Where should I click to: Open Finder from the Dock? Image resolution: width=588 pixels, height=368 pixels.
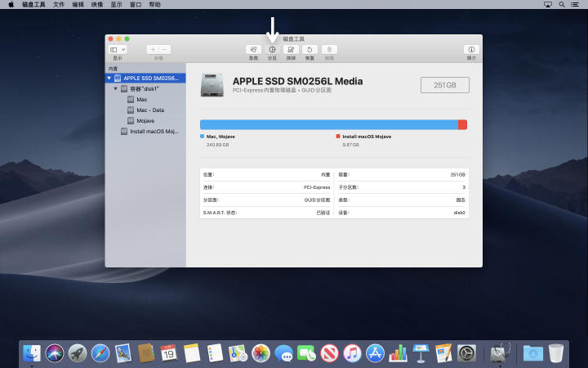tap(32, 353)
